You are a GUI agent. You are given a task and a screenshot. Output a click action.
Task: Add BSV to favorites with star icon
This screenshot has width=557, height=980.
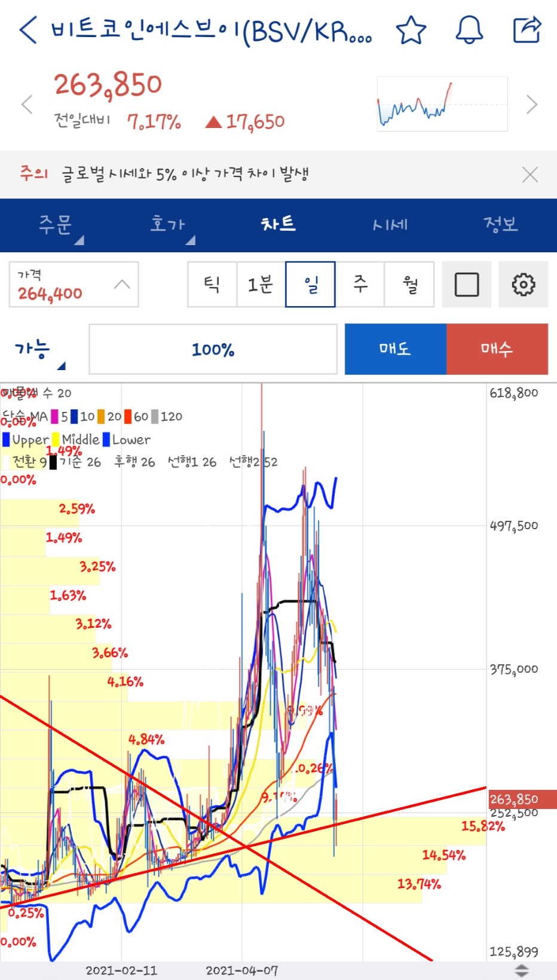pos(411,30)
